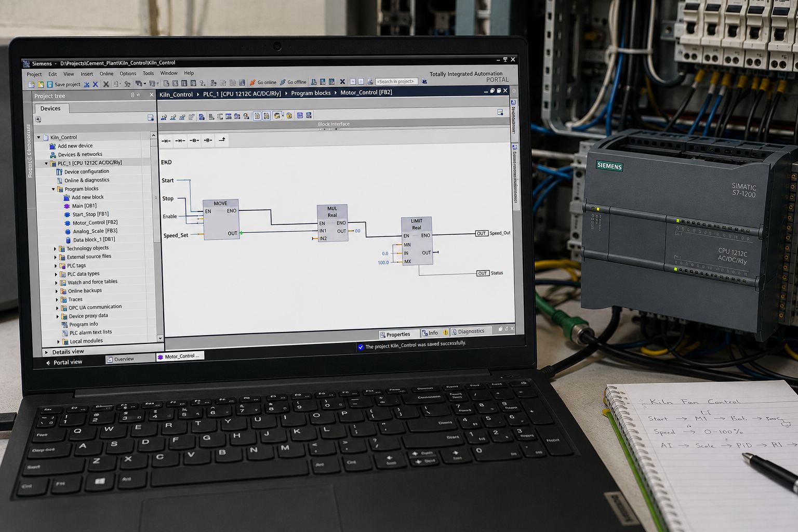Click into the Search in project field
The image size is (798, 532).
396,82
